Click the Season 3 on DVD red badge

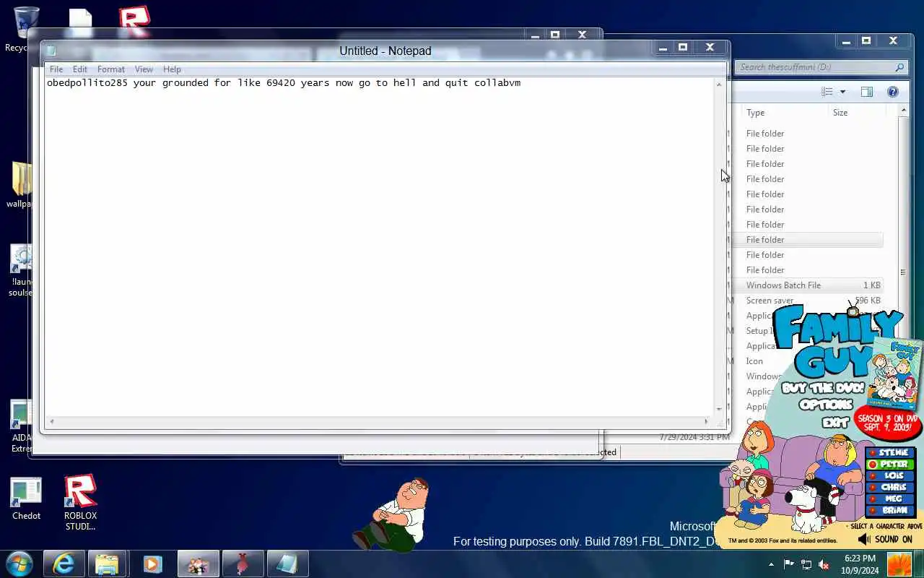888,423
